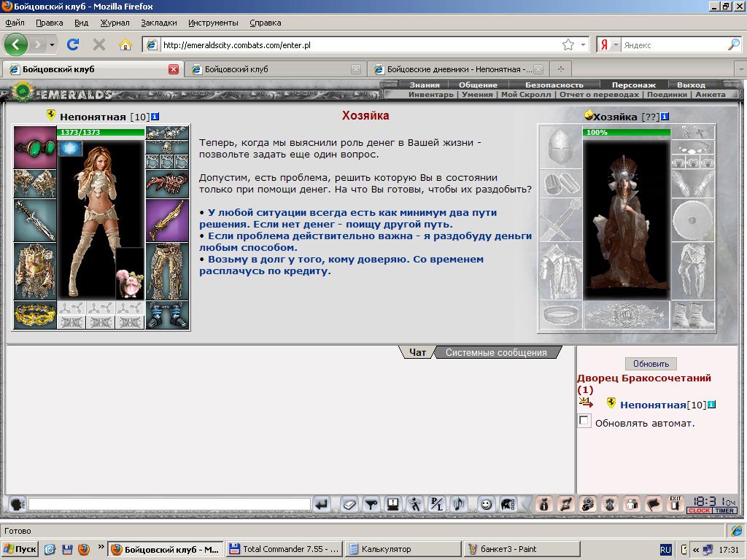Click the chat send arrow button
747x560 pixels.
pos(322,504)
